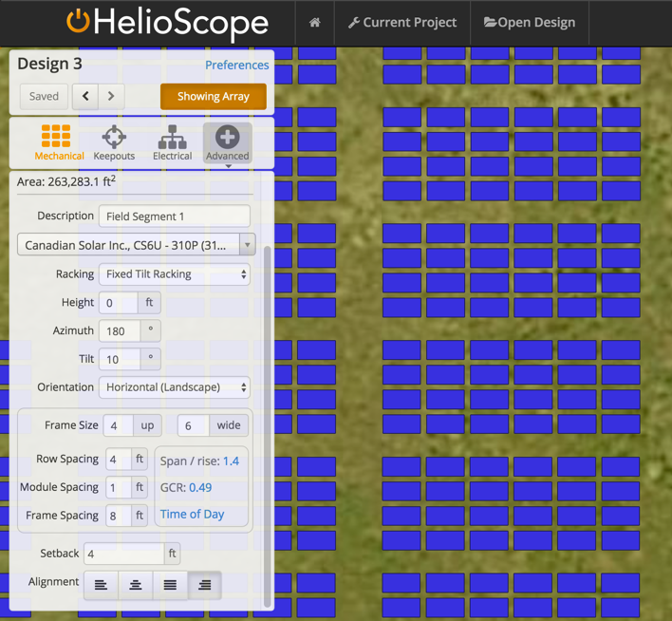Click the Span / rise value 1.4
Screen dimensions: 672x621
click(231, 461)
